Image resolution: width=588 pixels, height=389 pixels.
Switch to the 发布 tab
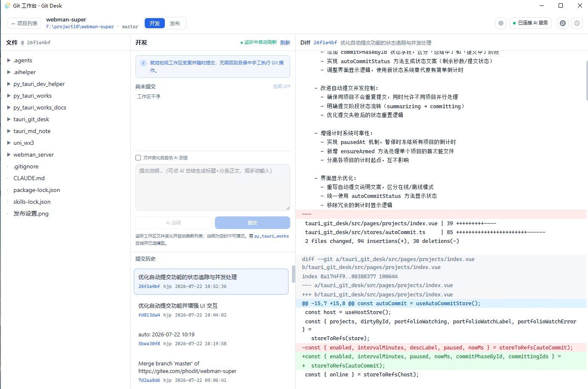(175, 23)
